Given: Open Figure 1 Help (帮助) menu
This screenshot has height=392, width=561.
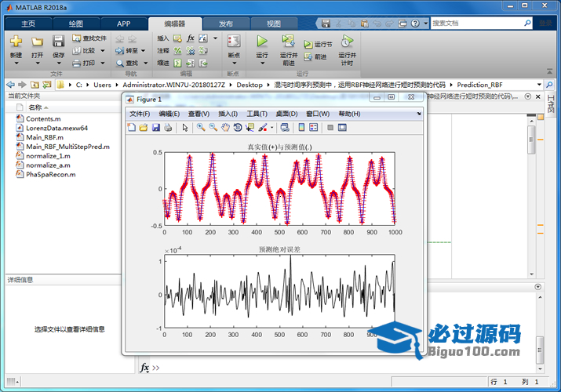Looking at the screenshot, I should pyautogui.click(x=349, y=114).
